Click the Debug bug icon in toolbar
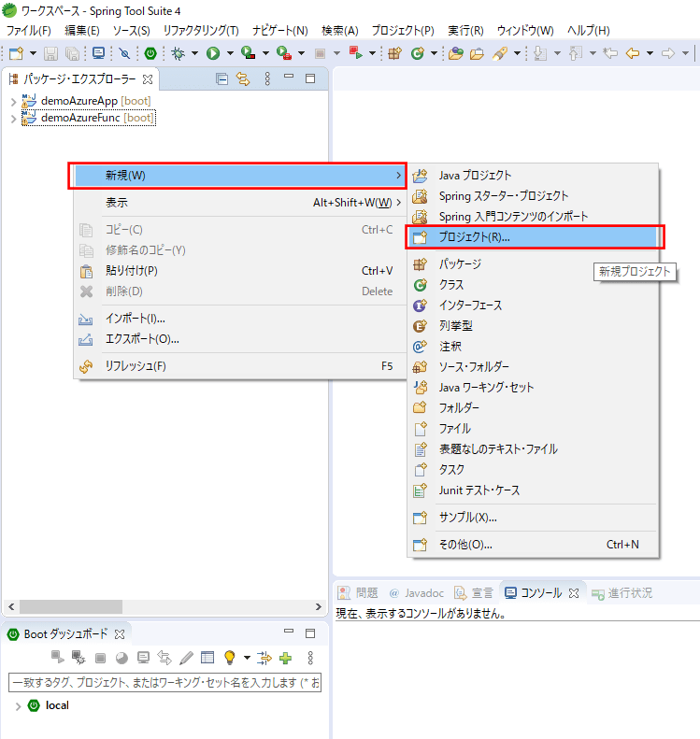700x739 pixels. pyautogui.click(x=178, y=53)
